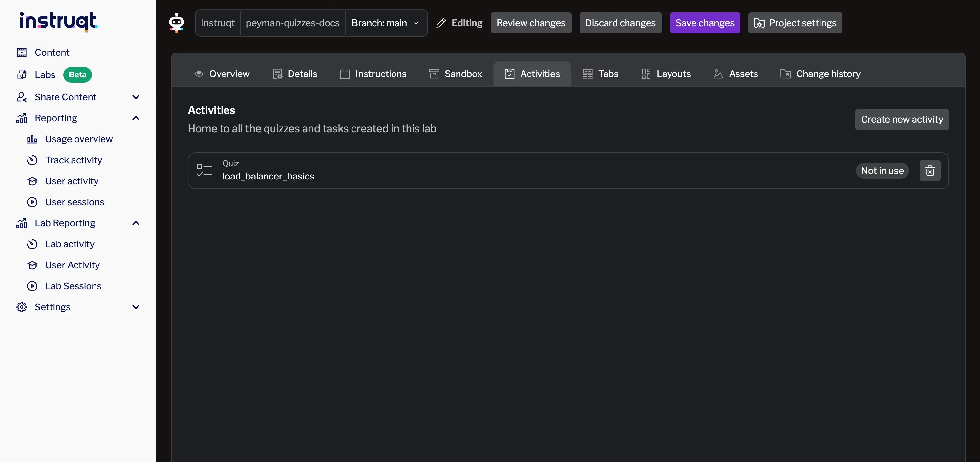Screen dimensions: 980x462
Task: Toggle the Labs Beta badge
Action: click(77, 74)
